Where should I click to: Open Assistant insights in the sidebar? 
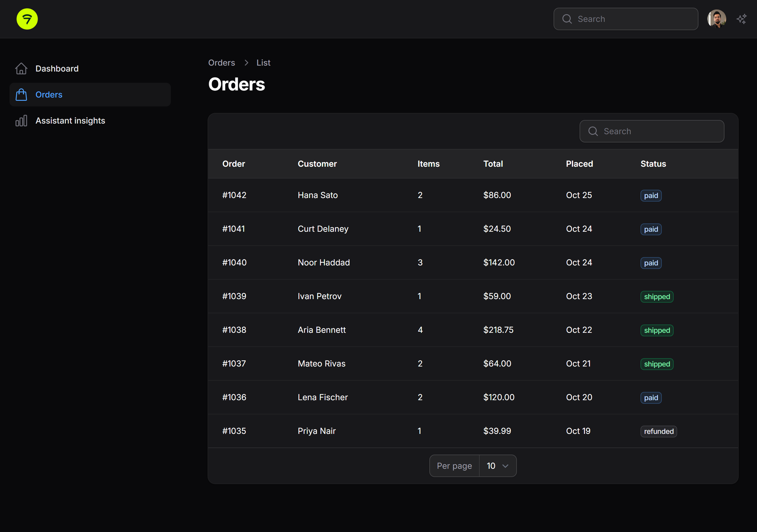click(90, 121)
